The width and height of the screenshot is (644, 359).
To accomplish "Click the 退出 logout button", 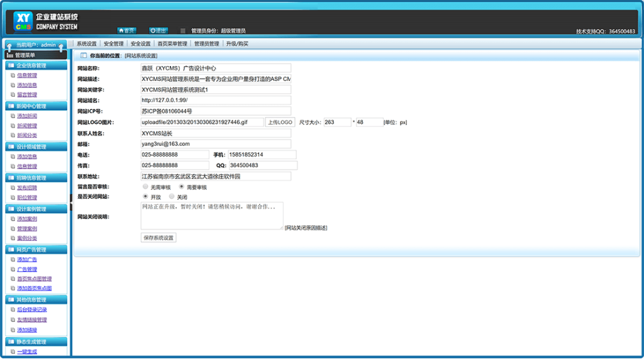I will click(x=158, y=30).
